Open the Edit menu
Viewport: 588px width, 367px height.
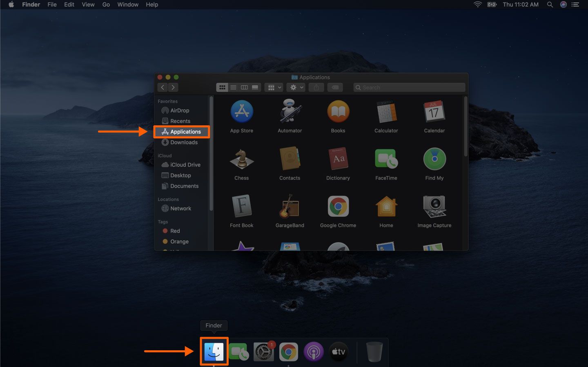tap(69, 4)
